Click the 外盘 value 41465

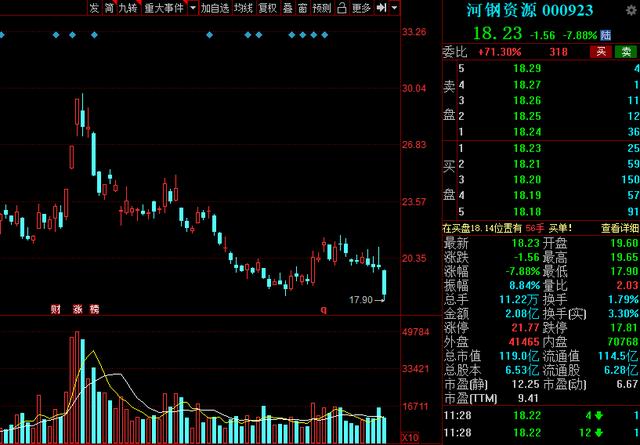(x=524, y=342)
